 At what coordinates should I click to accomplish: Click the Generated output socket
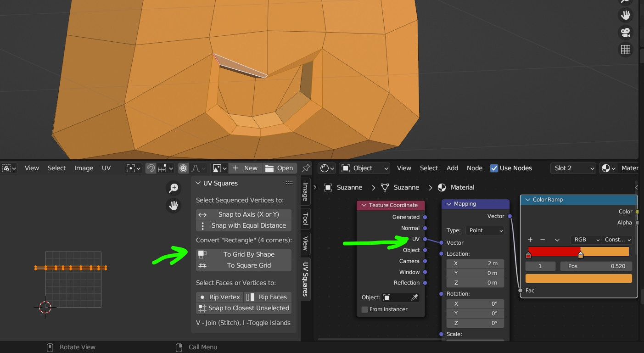(425, 217)
